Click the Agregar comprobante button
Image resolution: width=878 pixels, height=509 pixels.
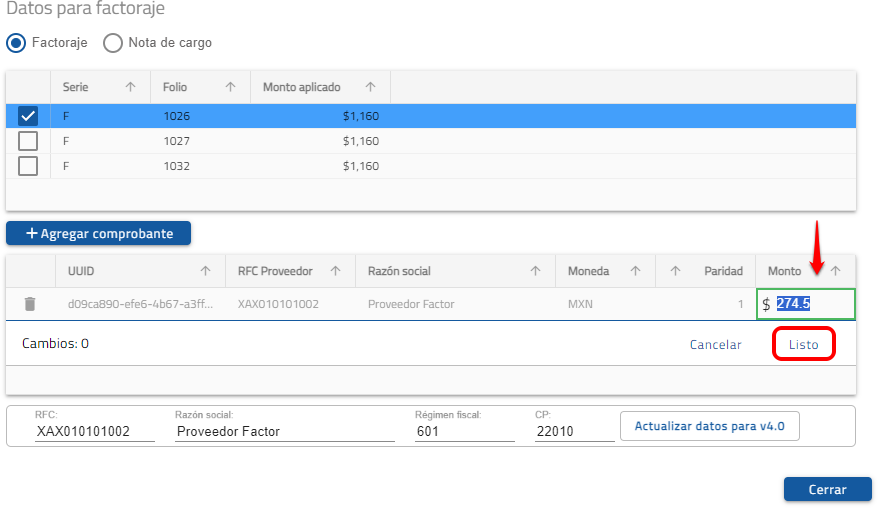click(98, 234)
